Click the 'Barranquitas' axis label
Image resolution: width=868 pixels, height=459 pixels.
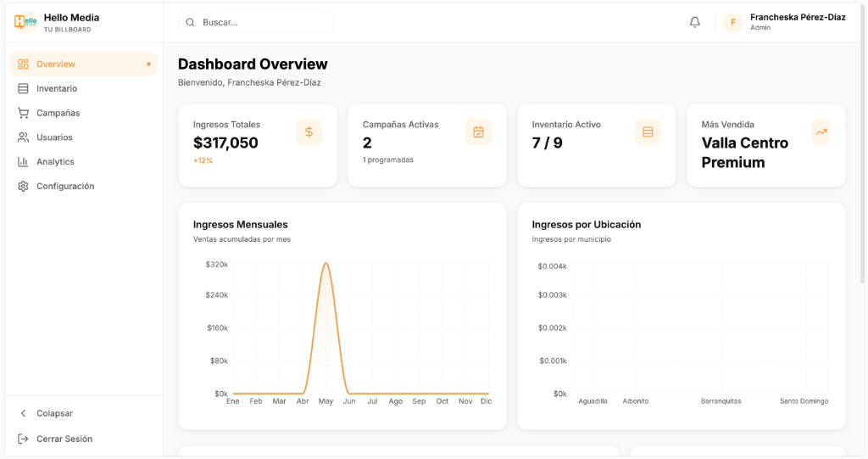point(721,401)
